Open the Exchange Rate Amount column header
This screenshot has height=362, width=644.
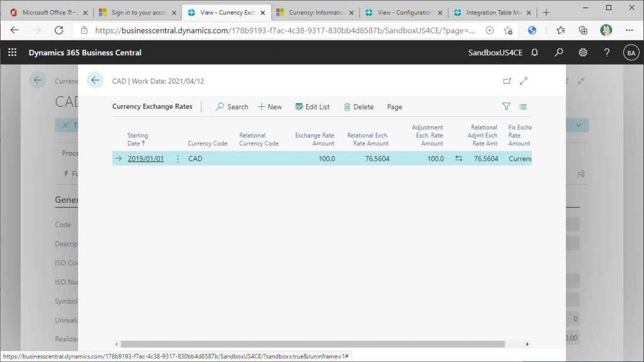314,139
